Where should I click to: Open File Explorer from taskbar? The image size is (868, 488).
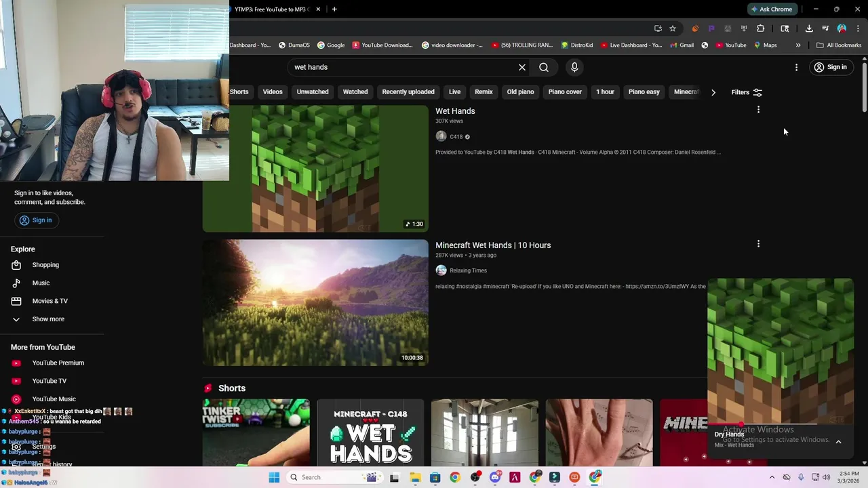point(415,477)
